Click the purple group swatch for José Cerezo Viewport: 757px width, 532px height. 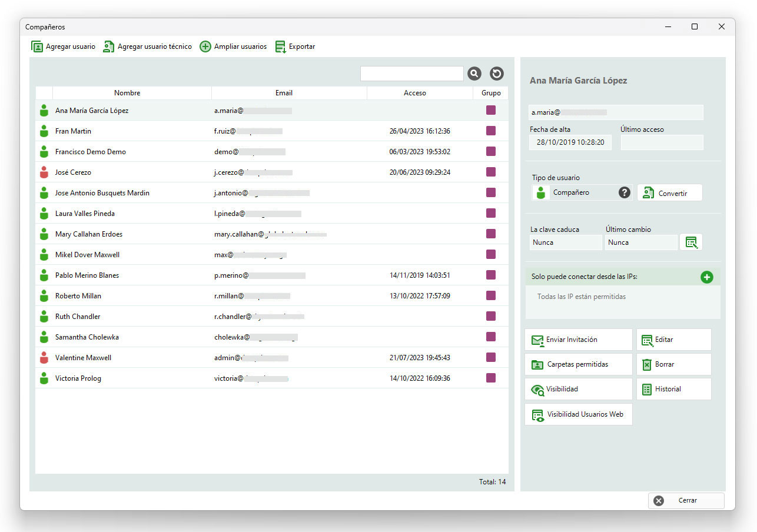pyautogui.click(x=491, y=172)
